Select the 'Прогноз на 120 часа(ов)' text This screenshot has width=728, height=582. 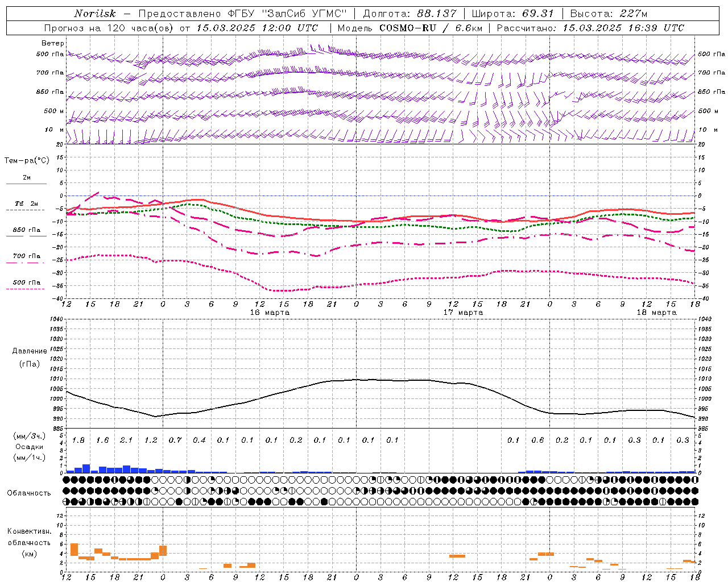(x=110, y=28)
